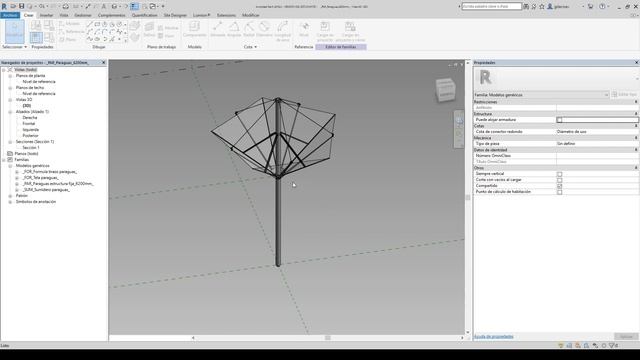Uncheck the Compartido checkbox
Viewport: 640px width, 360px height.
pyautogui.click(x=560, y=186)
